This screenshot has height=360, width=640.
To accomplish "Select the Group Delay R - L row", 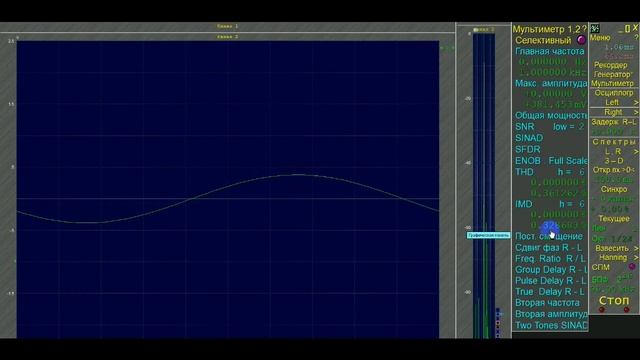I will (551, 270).
